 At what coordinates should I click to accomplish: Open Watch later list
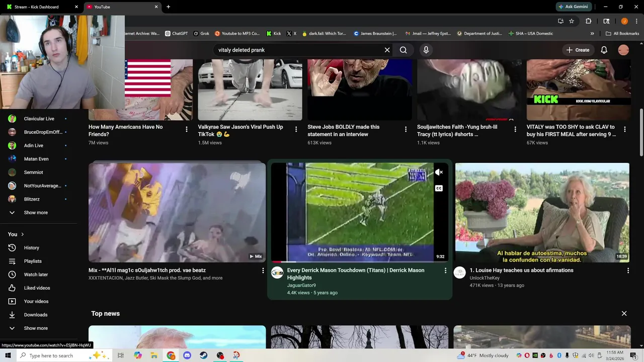click(x=36, y=275)
